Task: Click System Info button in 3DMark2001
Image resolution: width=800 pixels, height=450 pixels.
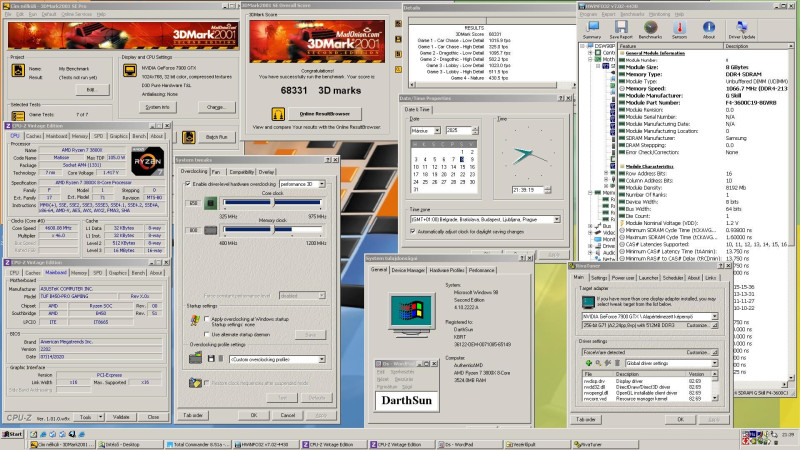Action: 157,107
